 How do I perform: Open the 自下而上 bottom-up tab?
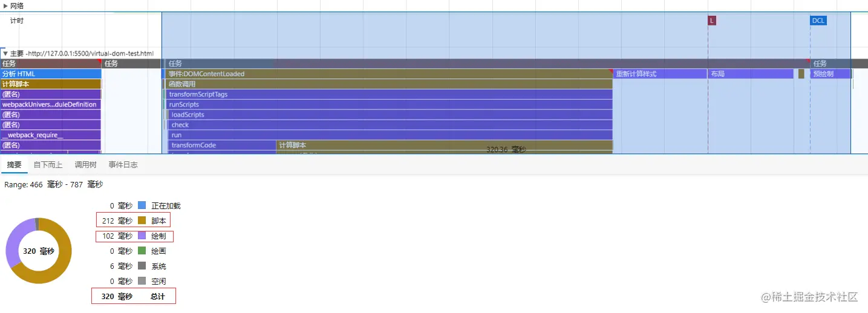pos(48,164)
